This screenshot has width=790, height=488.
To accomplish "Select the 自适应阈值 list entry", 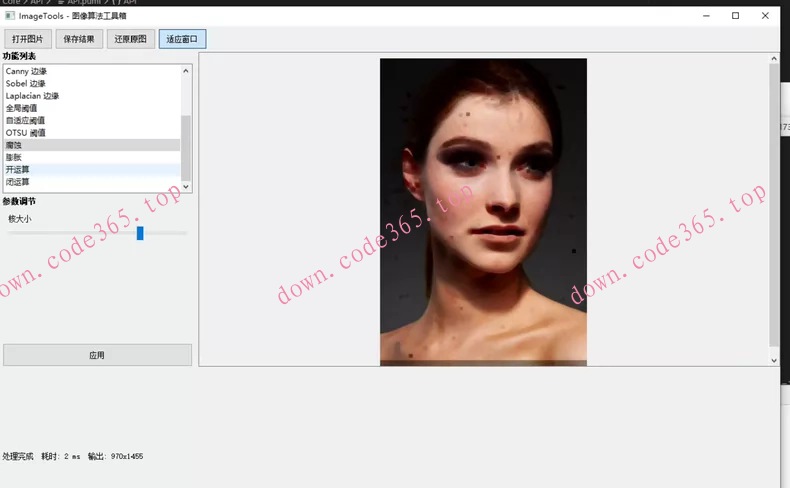I will point(25,120).
